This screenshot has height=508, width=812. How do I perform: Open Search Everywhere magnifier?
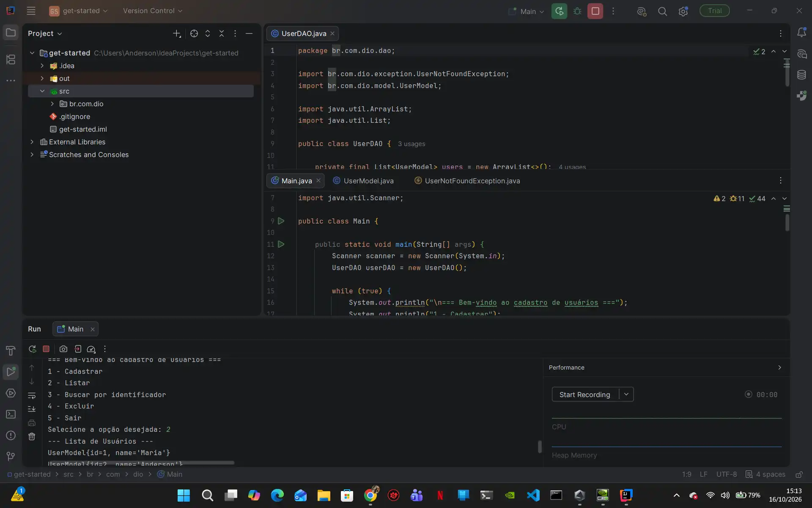coord(662,11)
